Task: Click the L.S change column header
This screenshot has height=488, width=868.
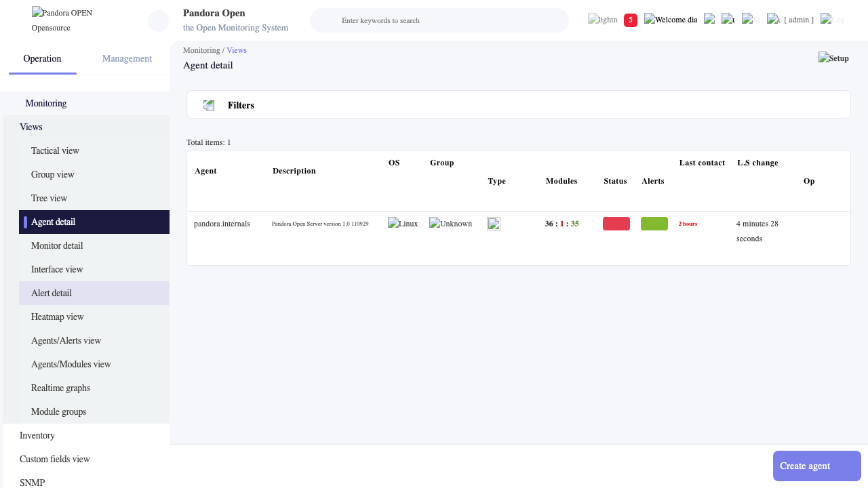Action: [x=757, y=163]
